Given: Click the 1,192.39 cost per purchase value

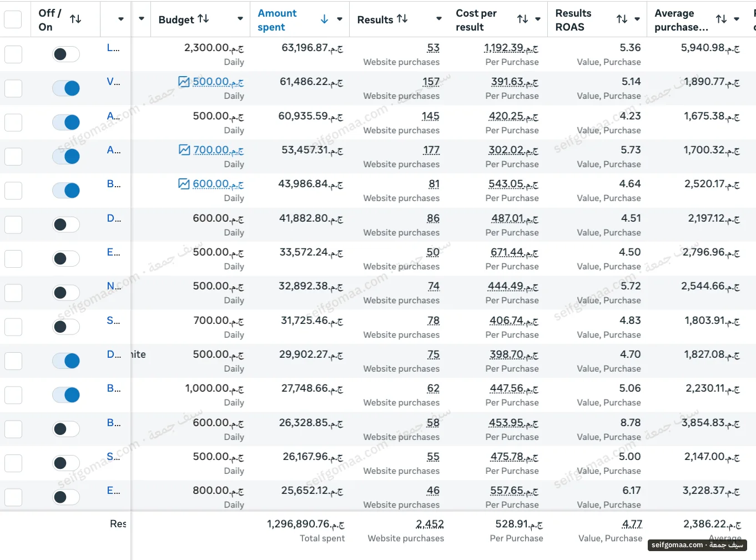Looking at the screenshot, I should pos(511,48).
